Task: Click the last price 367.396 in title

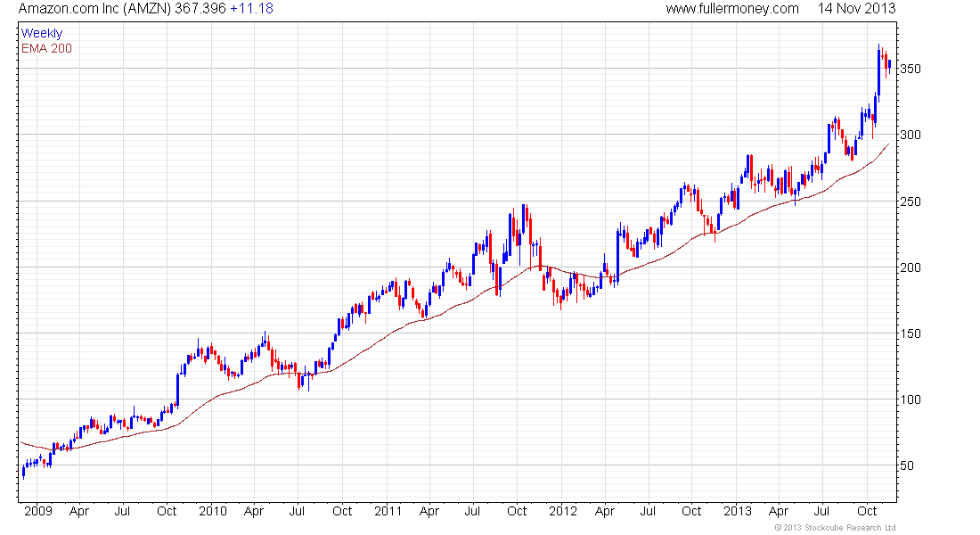Action: tap(200, 9)
